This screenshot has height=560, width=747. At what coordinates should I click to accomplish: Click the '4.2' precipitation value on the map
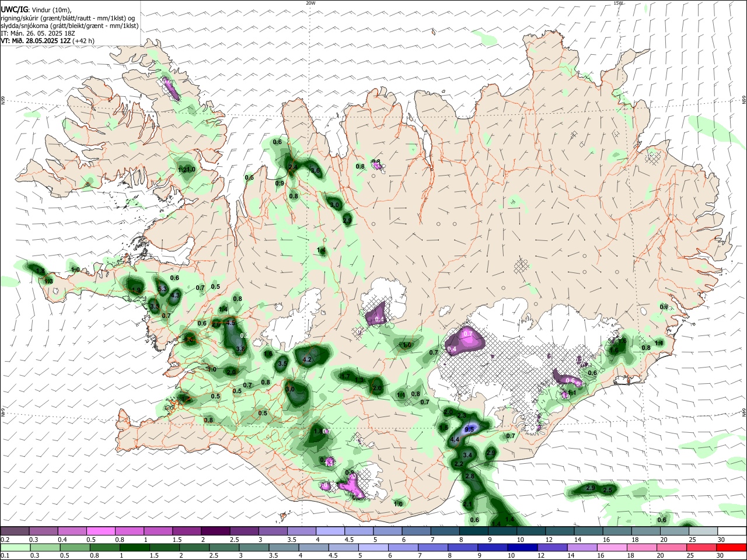[307, 359]
